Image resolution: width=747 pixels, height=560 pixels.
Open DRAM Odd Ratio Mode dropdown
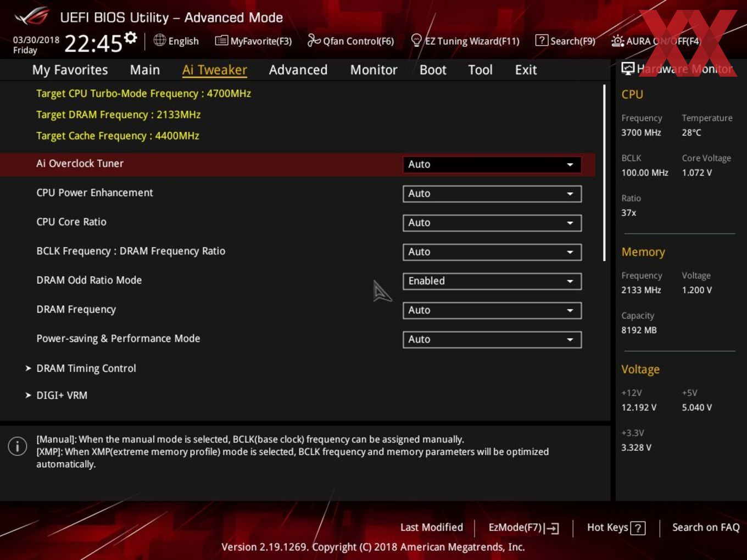(x=492, y=281)
